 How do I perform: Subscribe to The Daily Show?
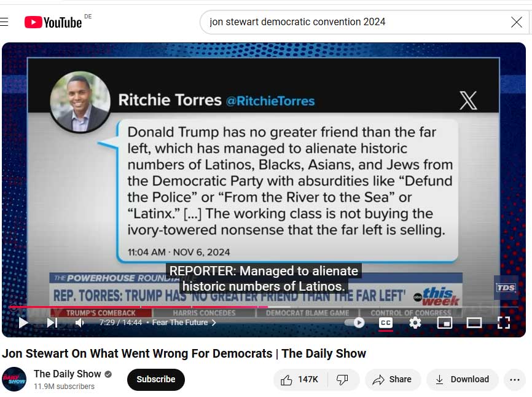click(x=156, y=379)
